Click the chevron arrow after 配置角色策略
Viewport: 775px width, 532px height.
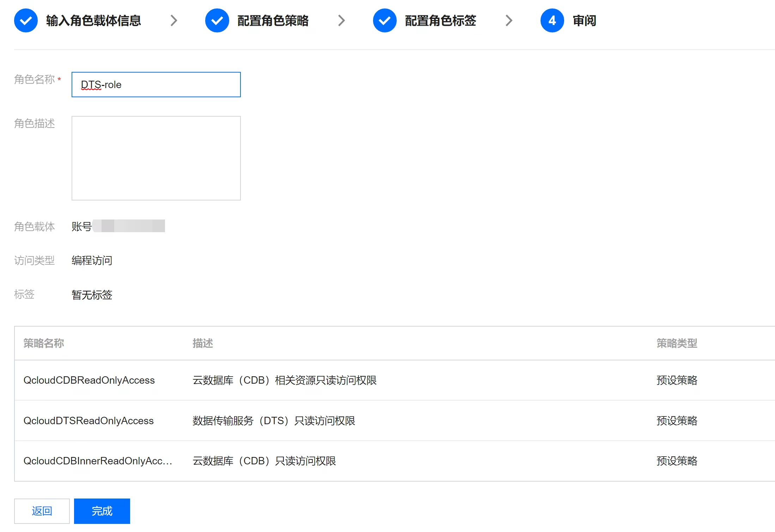(341, 20)
